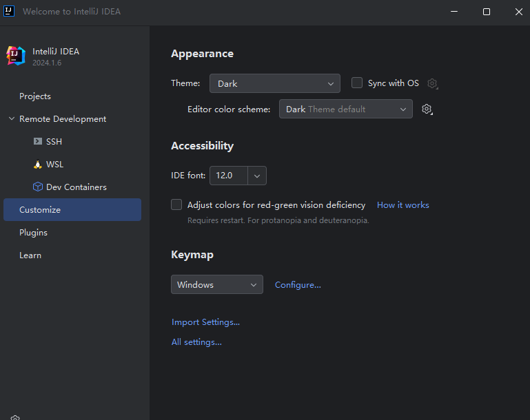Open the SSH remote option
Image resolution: width=530 pixels, height=420 pixels.
pyautogui.click(x=72, y=141)
